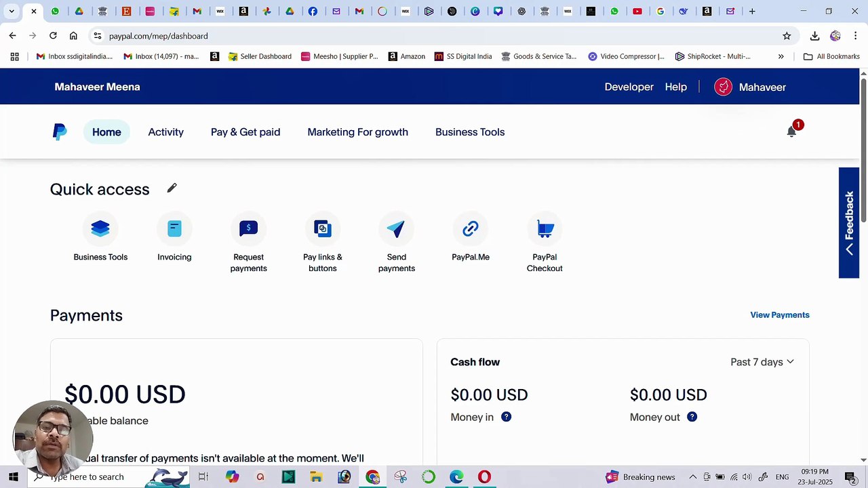Screen dimensions: 868x488
Task: Open the Help link in the header
Action: coord(676,87)
